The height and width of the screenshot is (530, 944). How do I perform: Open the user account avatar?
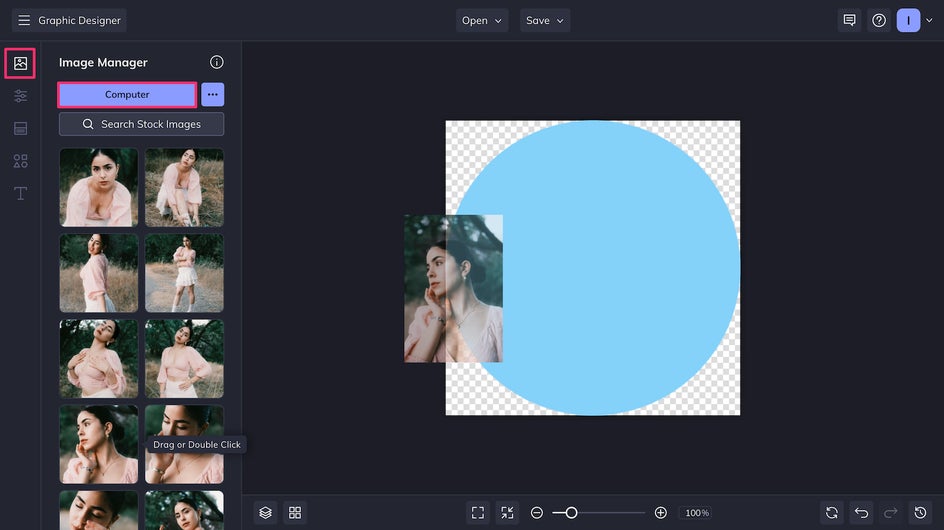908,20
